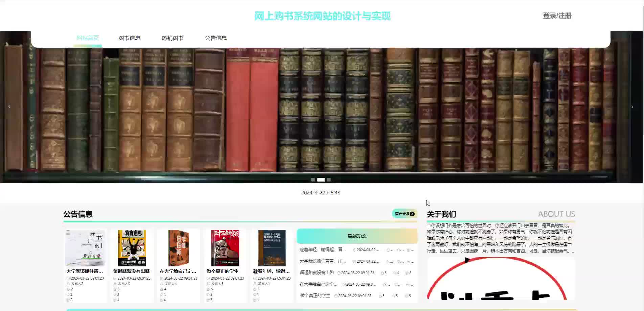
Task: Click star icon on 留退路就没有出路 card
Action: point(115,294)
